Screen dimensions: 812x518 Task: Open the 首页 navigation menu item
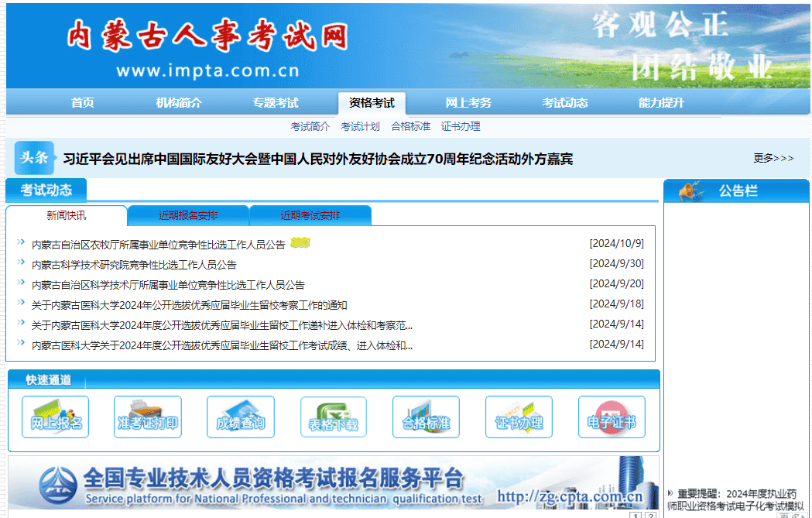[x=83, y=103]
